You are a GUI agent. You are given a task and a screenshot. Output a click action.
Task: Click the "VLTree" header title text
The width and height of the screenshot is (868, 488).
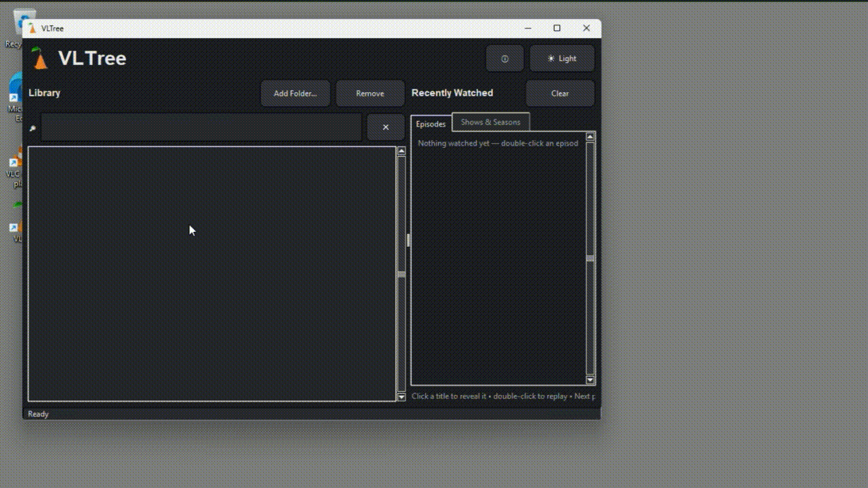[x=92, y=58]
